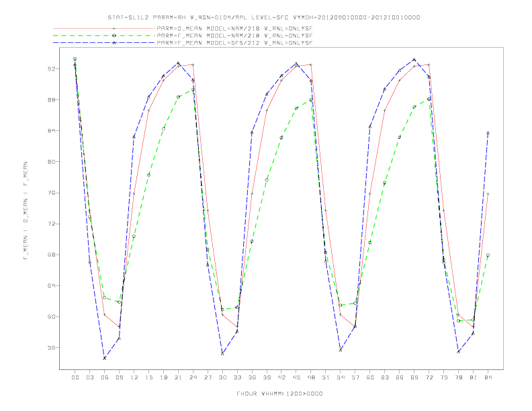The height and width of the screenshot is (411, 532).
Task: Click the x-axis tick label 18
Action: click(x=163, y=377)
